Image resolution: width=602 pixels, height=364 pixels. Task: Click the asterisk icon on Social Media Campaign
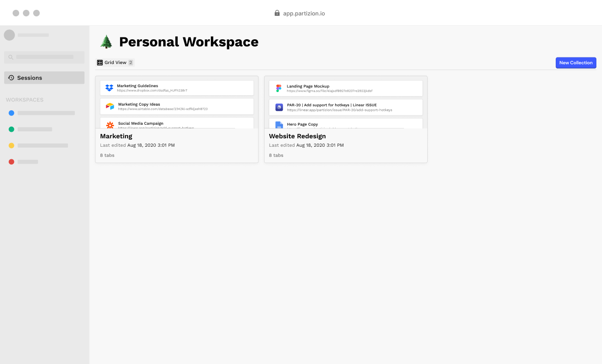click(x=109, y=125)
